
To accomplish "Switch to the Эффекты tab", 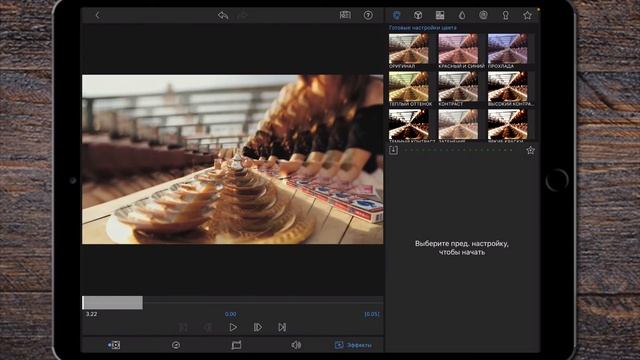I will [x=353, y=345].
